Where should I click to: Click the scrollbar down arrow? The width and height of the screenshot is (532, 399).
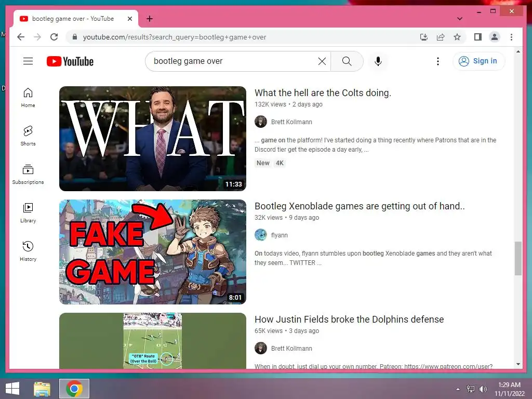click(x=518, y=364)
